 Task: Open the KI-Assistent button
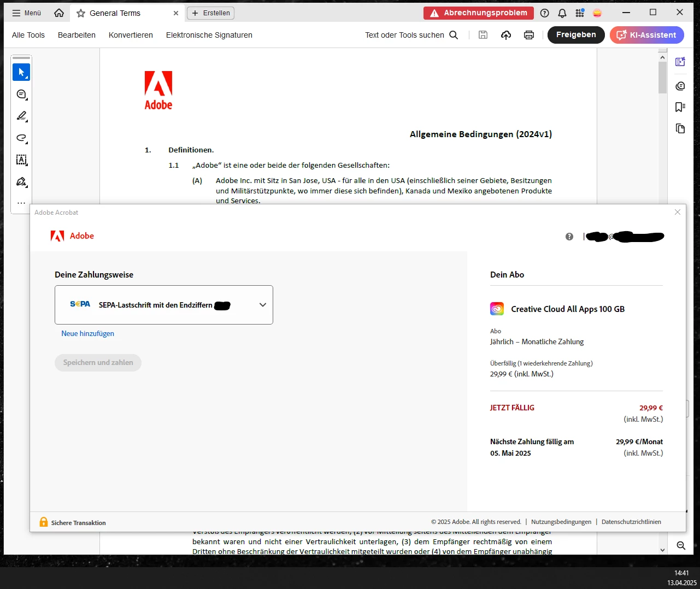click(x=647, y=35)
